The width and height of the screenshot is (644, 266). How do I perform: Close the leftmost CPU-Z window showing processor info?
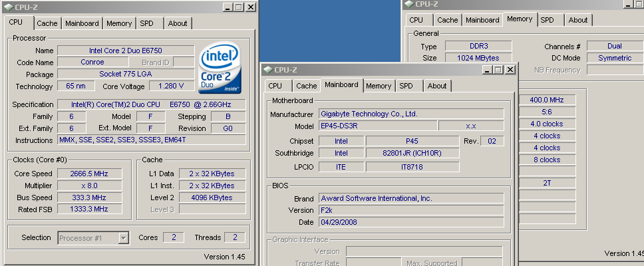pyautogui.click(x=250, y=7)
